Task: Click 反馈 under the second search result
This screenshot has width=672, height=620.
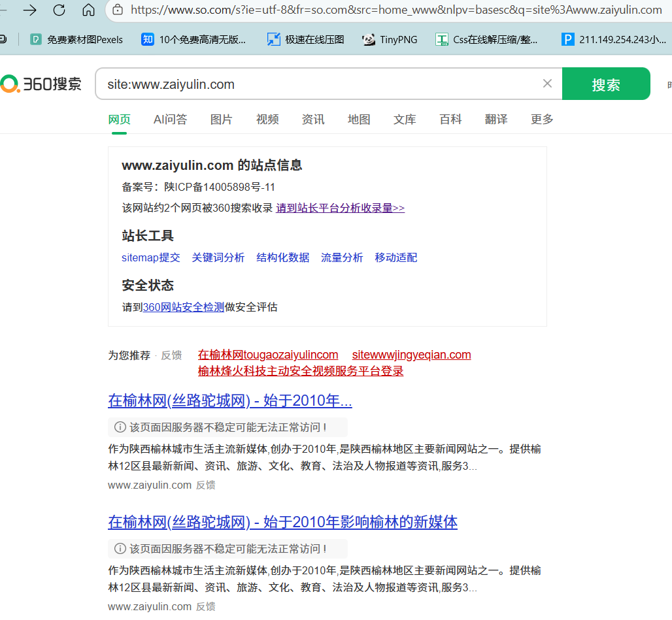Action: click(x=206, y=607)
